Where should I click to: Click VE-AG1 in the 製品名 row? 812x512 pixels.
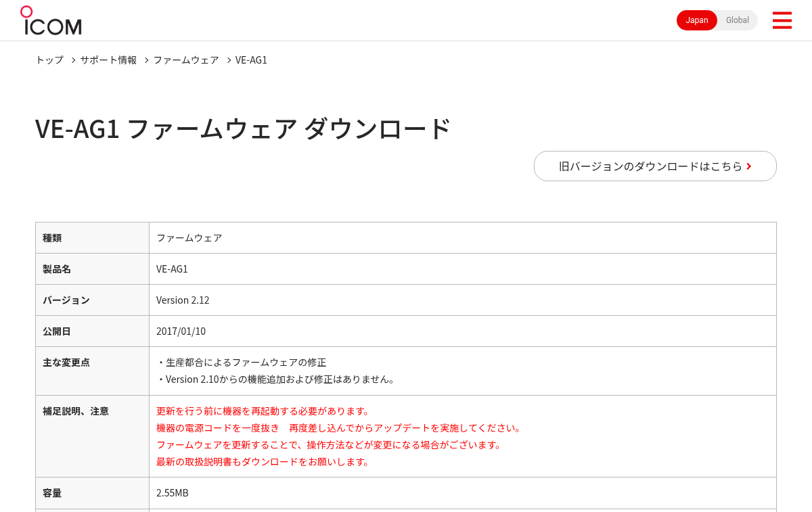coord(172,269)
